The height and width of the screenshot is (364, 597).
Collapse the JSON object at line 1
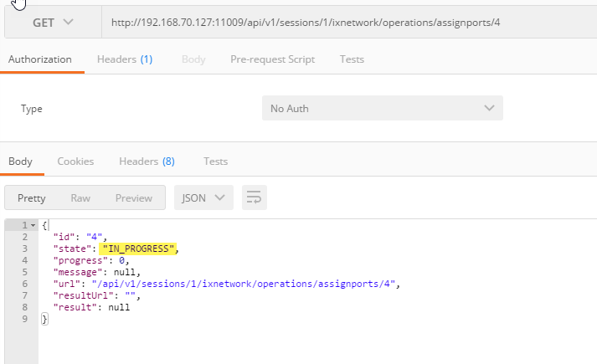point(33,226)
